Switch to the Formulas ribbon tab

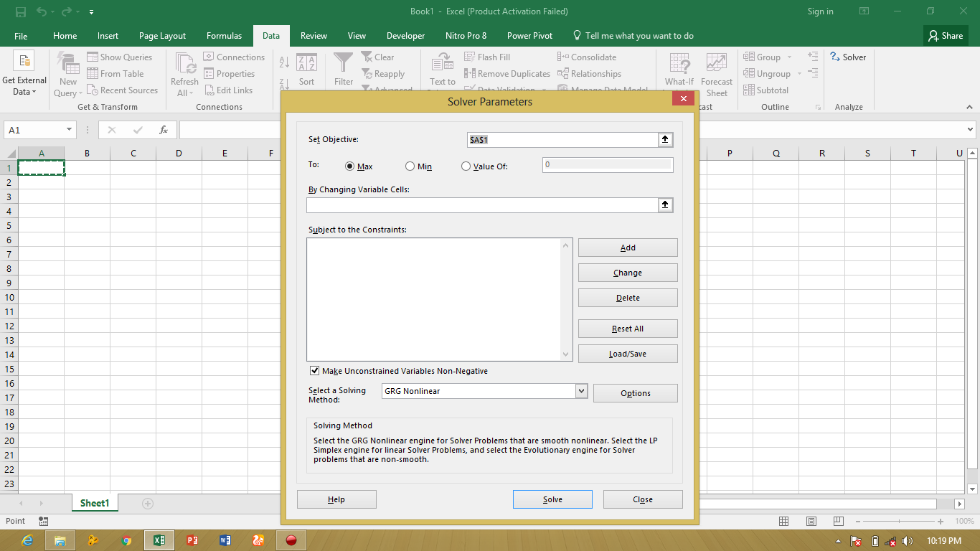click(x=224, y=35)
